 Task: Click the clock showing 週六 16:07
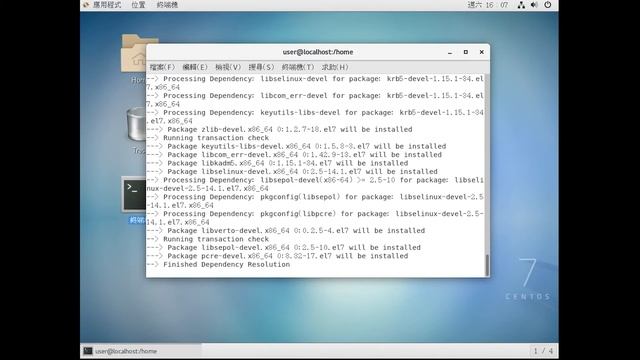488,5
